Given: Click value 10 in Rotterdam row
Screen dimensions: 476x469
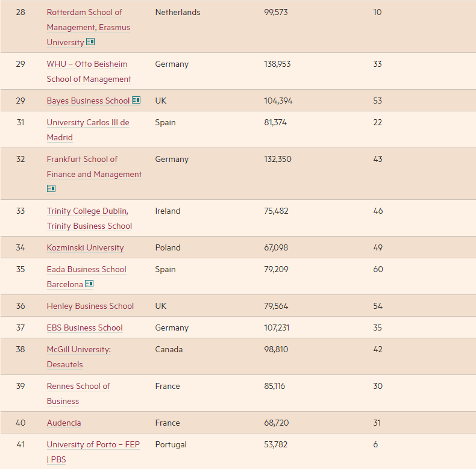Looking at the screenshot, I should point(377,12).
